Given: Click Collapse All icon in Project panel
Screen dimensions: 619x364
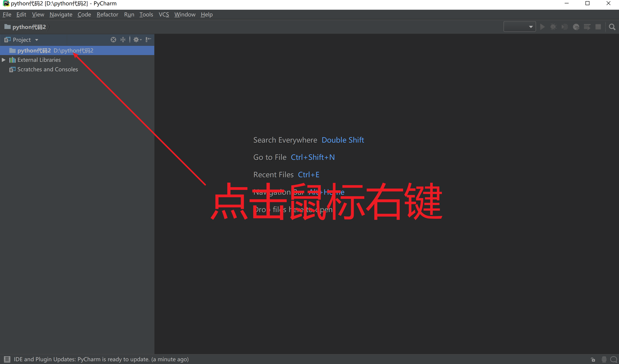Looking at the screenshot, I should pyautogui.click(x=123, y=39).
